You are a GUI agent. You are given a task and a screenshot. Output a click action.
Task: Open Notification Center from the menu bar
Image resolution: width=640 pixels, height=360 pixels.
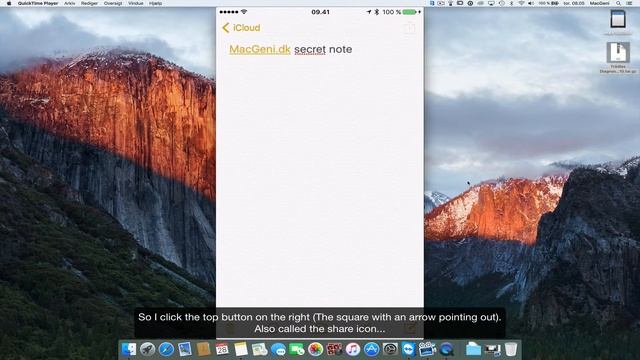click(629, 3)
